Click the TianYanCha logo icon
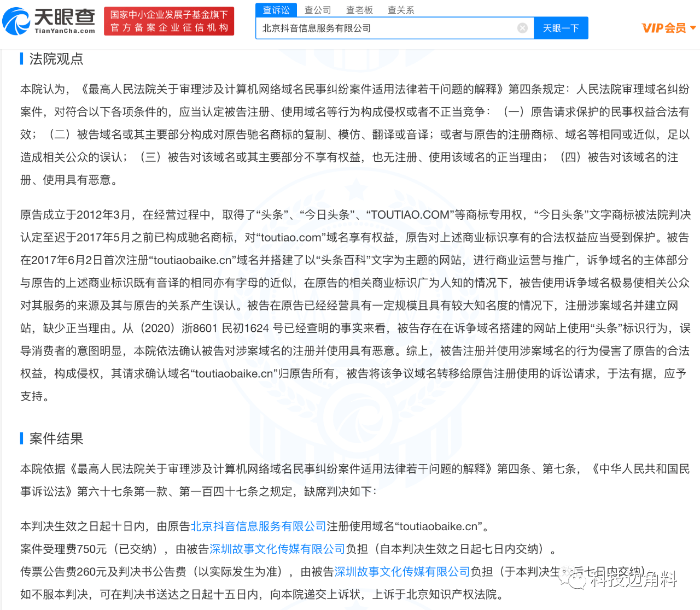 coord(16,21)
